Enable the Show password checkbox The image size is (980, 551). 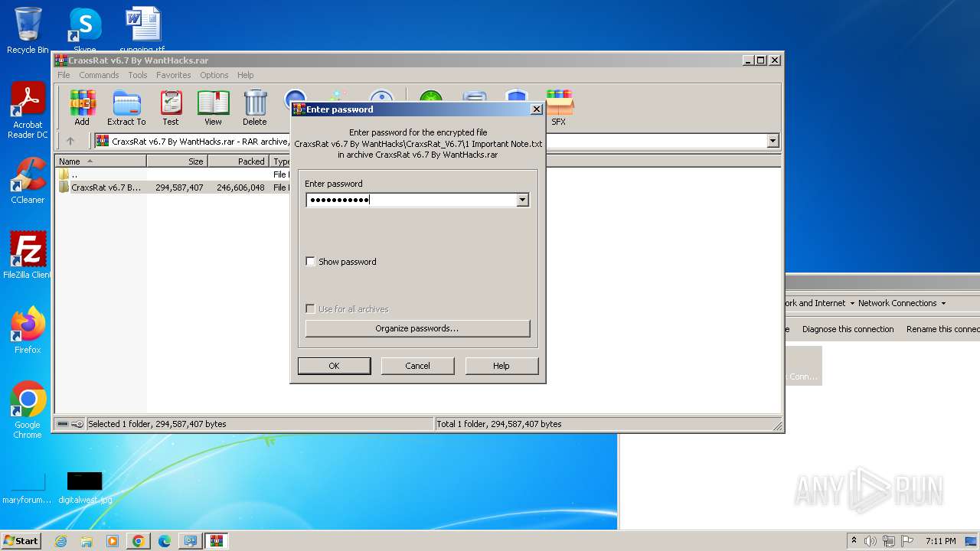click(310, 262)
